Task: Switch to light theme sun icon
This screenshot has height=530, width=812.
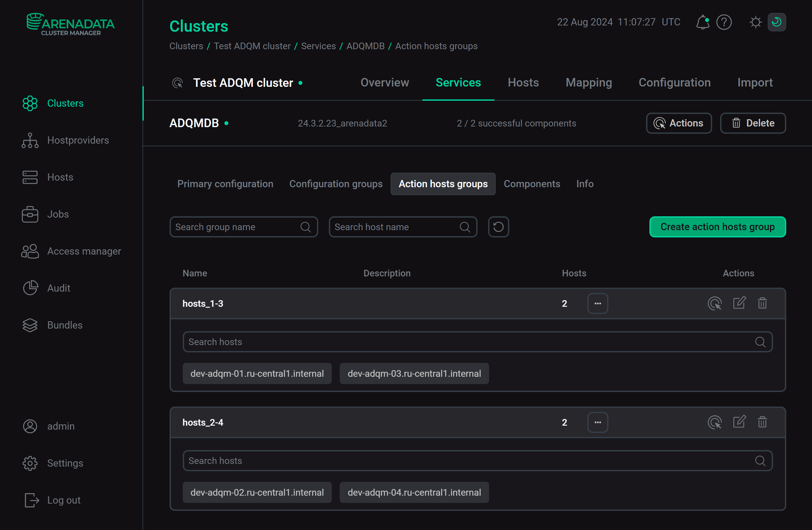Action: [x=755, y=22]
